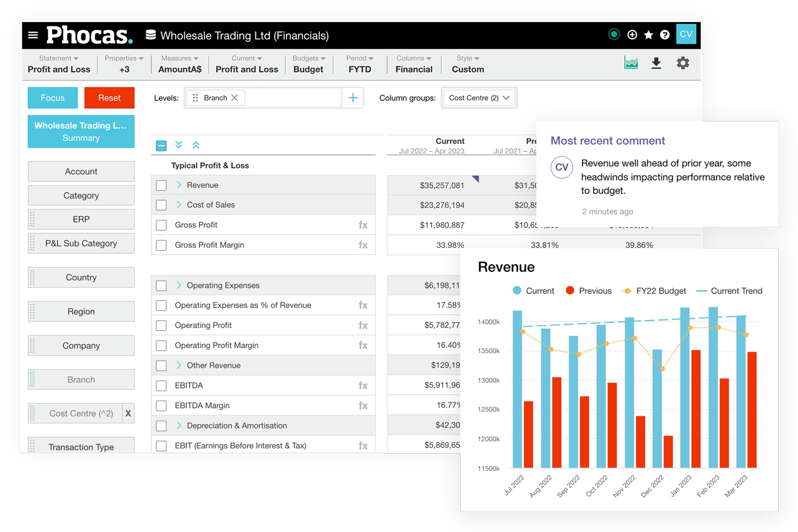
Task: Click the star favorites icon in the header
Action: coord(648,34)
